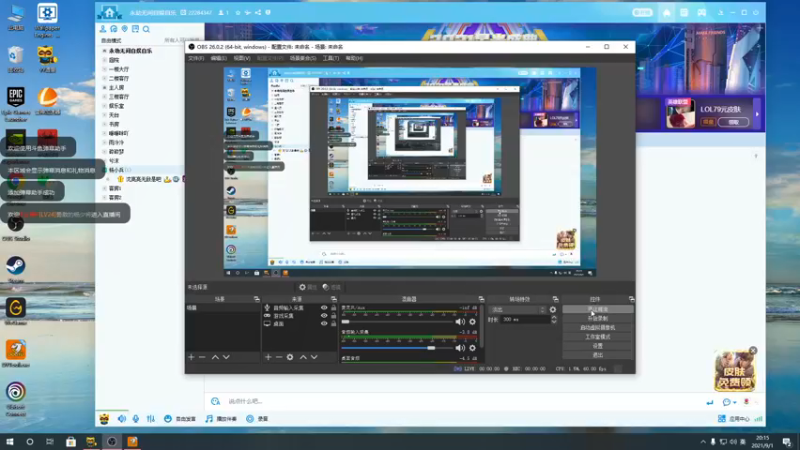Open the Windows Start menu
800x450 pixels.
tap(10, 442)
